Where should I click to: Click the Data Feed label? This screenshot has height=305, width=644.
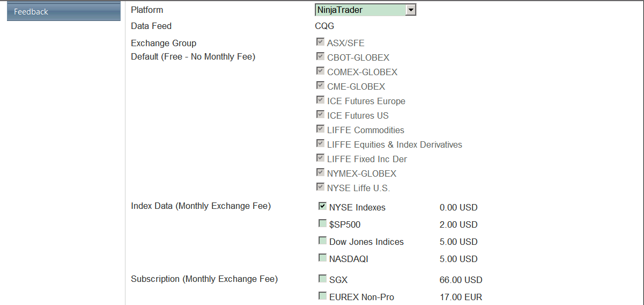tap(151, 26)
